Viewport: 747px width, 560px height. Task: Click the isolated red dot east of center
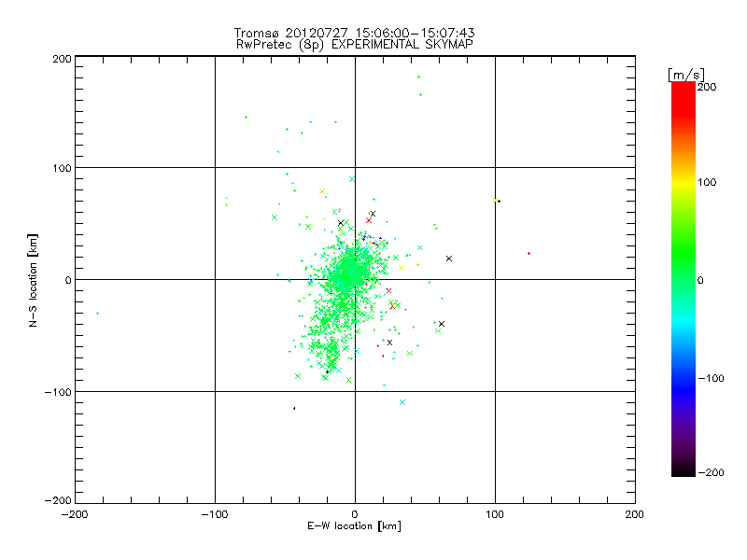coord(529,253)
